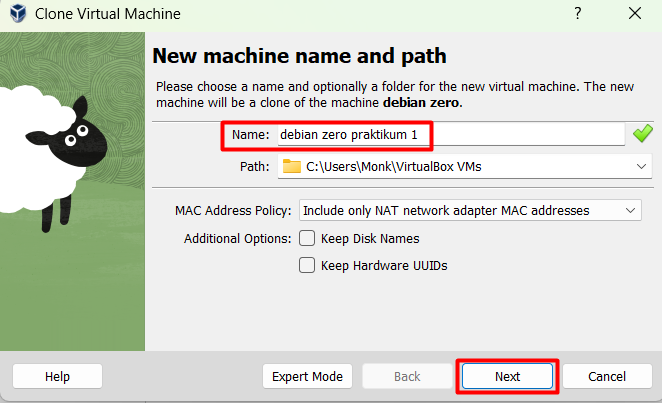Image resolution: width=662 pixels, height=403 pixels.
Task: Enable the Keep Disk Names checkbox
Action: click(x=307, y=238)
